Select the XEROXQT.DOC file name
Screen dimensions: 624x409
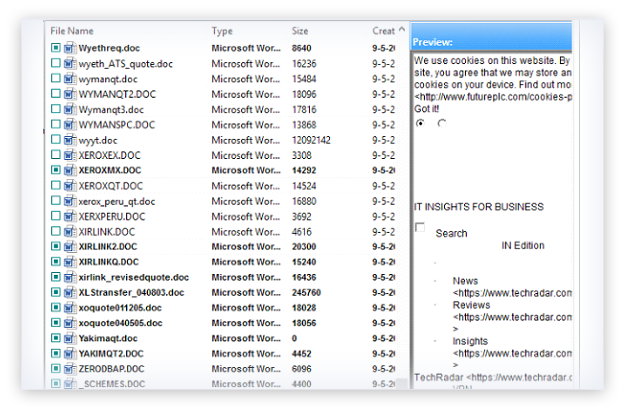click(x=110, y=186)
